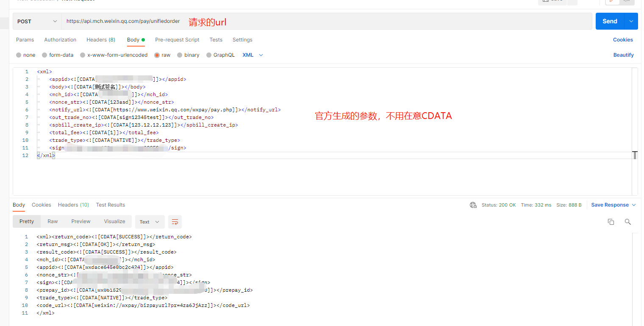Switch to the Params tab
The height and width of the screenshot is (326, 644).
point(25,40)
